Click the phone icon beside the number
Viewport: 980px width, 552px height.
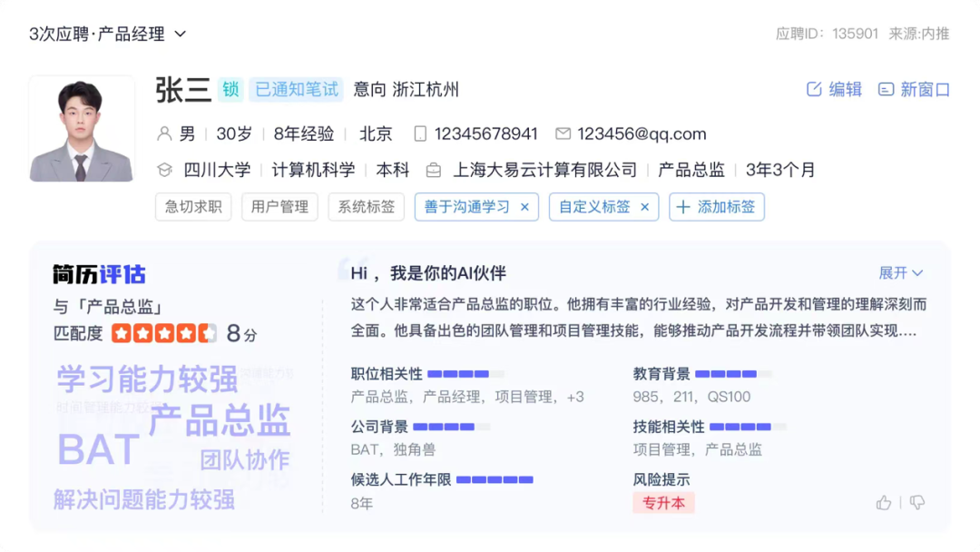[x=419, y=133]
